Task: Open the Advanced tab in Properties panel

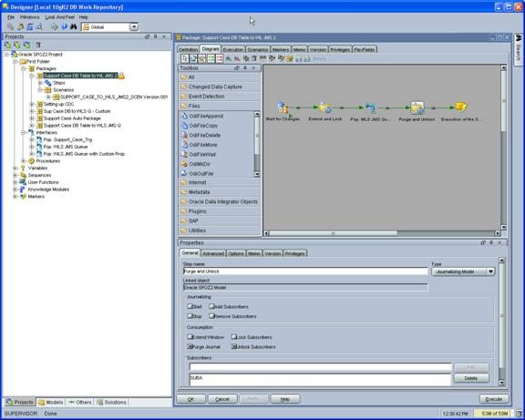Action: click(213, 253)
